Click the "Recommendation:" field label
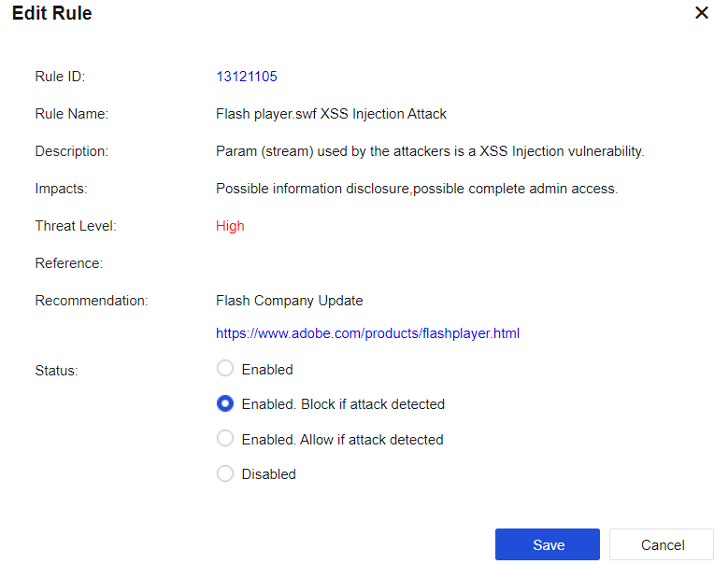728x564 pixels. (x=92, y=301)
